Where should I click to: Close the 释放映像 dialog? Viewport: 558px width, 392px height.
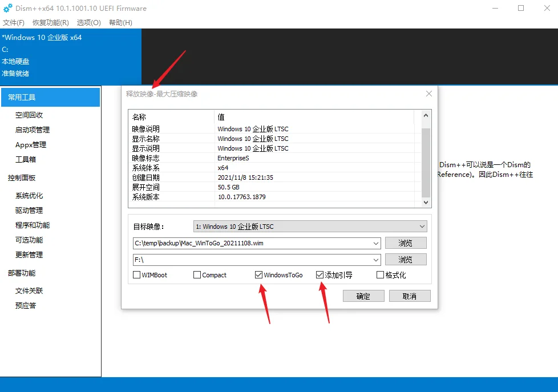(x=429, y=94)
